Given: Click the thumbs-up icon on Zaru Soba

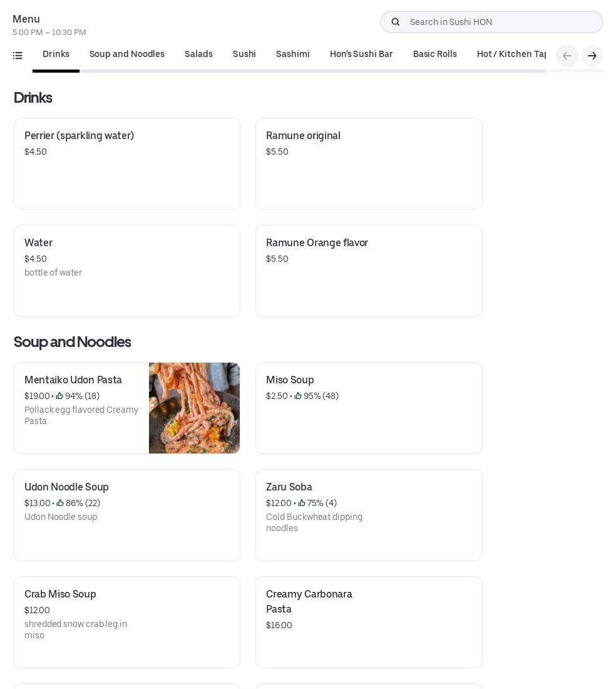Looking at the screenshot, I should (x=302, y=503).
